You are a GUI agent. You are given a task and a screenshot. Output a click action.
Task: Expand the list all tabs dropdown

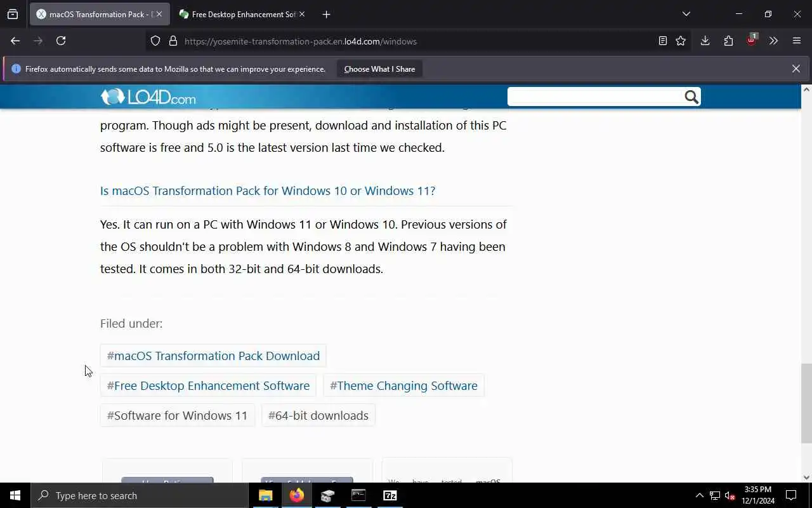click(686, 14)
